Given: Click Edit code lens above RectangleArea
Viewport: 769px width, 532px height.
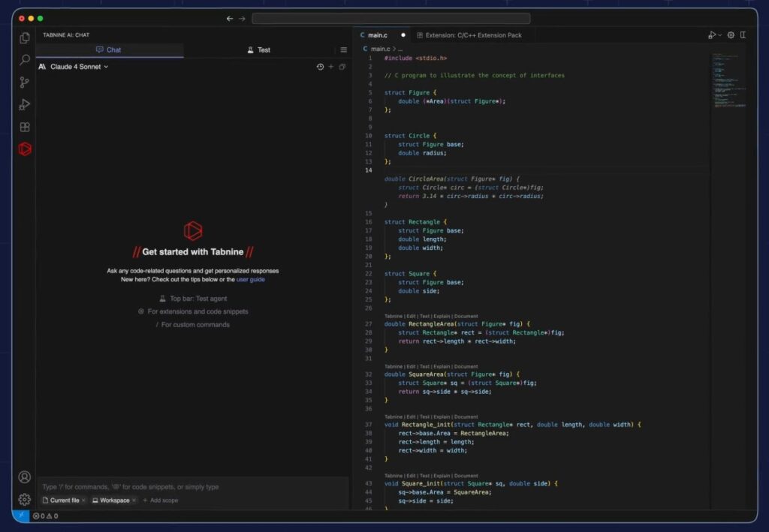Looking at the screenshot, I should pyautogui.click(x=411, y=316).
